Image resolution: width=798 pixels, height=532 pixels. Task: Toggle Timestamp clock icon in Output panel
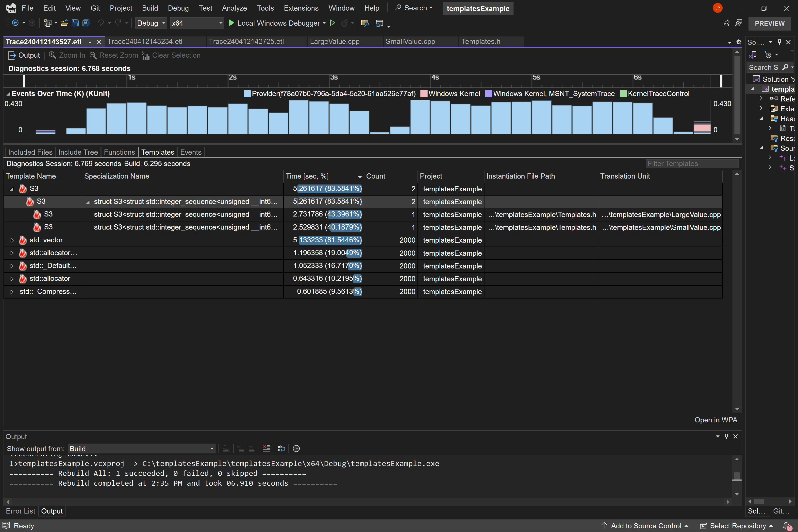point(296,449)
